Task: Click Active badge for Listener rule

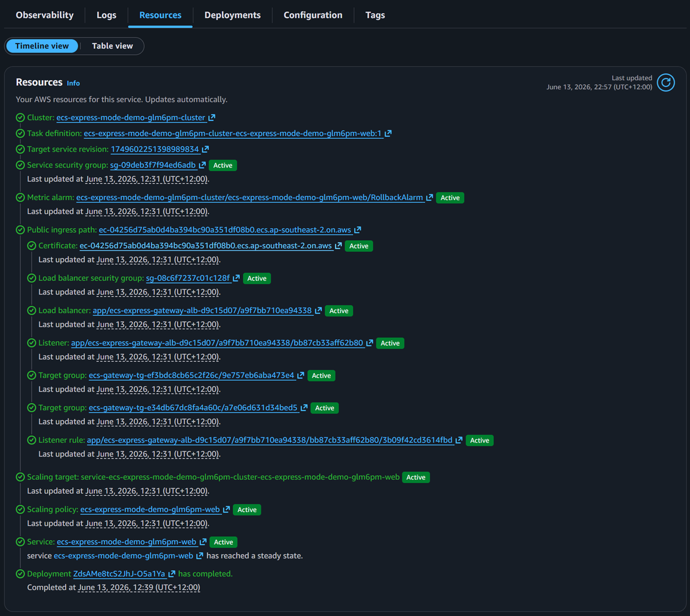Action: 480,440
